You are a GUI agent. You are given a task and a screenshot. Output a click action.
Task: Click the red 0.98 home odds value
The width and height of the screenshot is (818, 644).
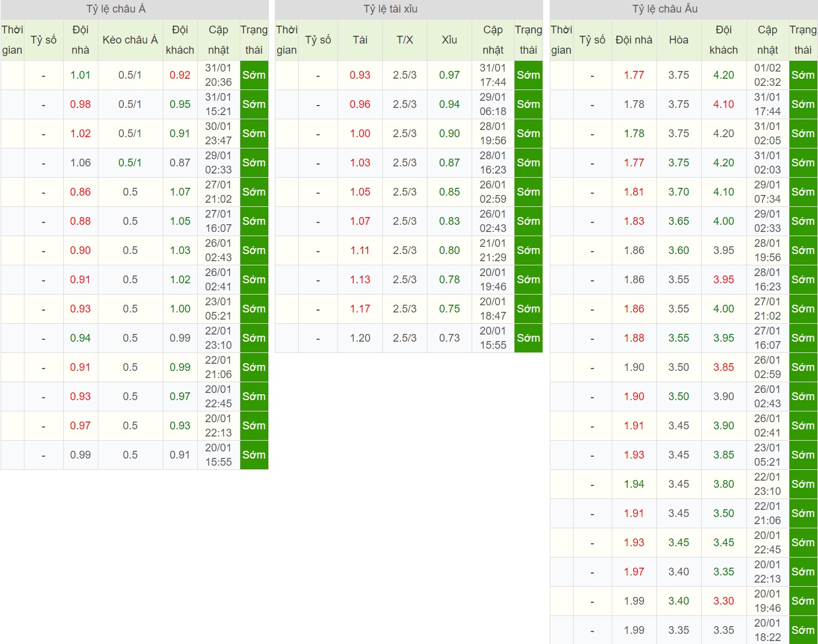80,104
